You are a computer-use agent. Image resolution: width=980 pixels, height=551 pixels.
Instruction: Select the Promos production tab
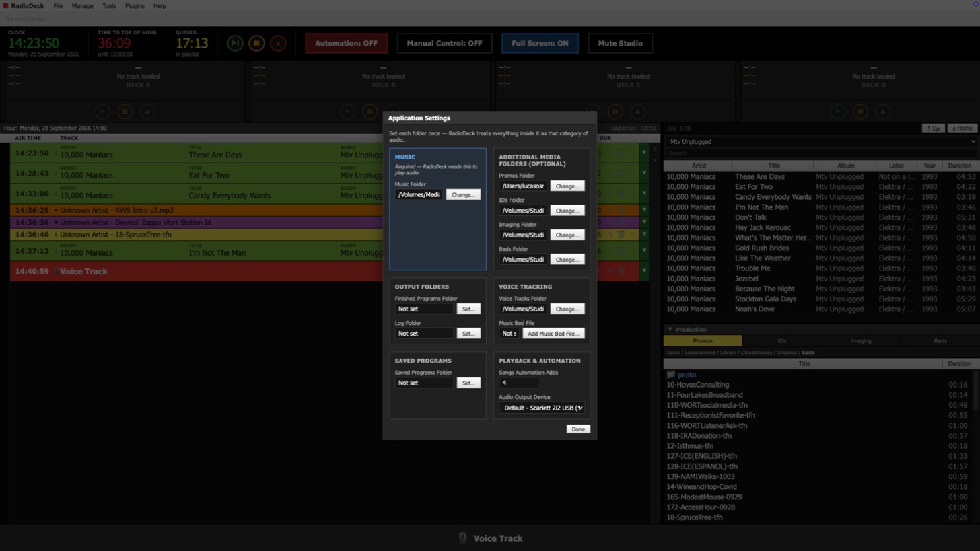tap(703, 341)
